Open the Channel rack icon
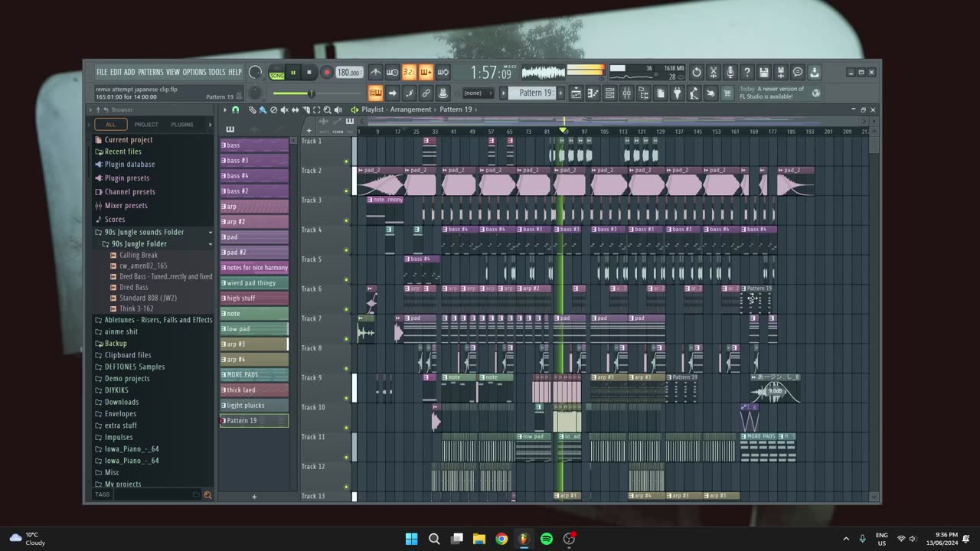This screenshot has height=551, width=980. click(610, 93)
